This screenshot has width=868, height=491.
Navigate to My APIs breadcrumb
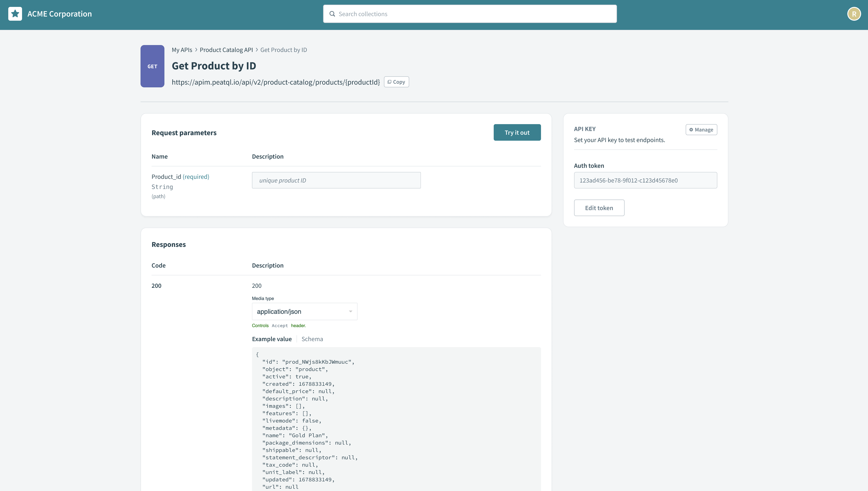[x=182, y=50]
